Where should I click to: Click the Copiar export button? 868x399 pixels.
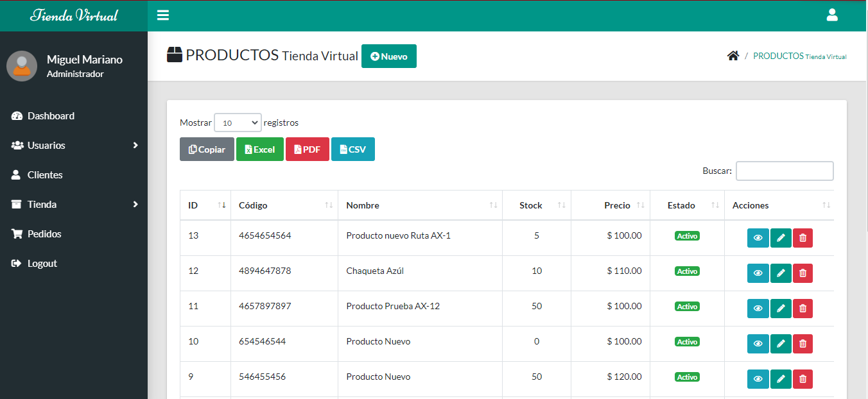point(207,149)
